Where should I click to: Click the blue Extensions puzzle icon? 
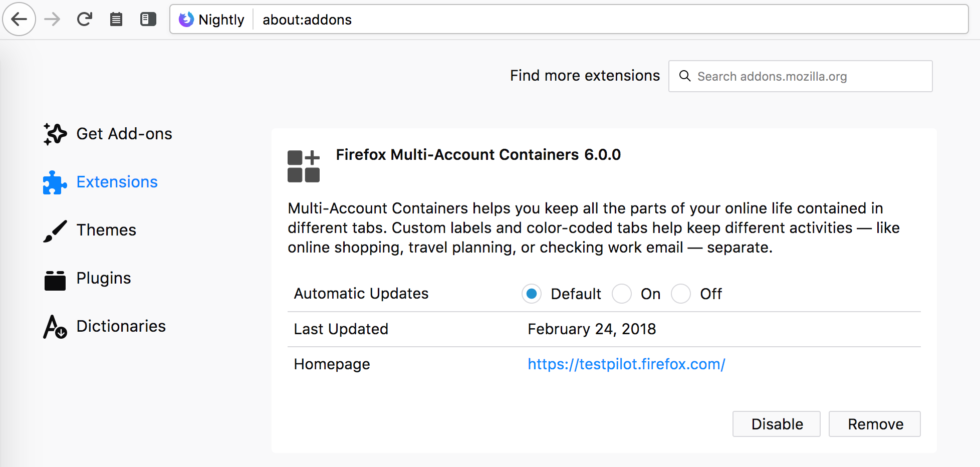54,182
